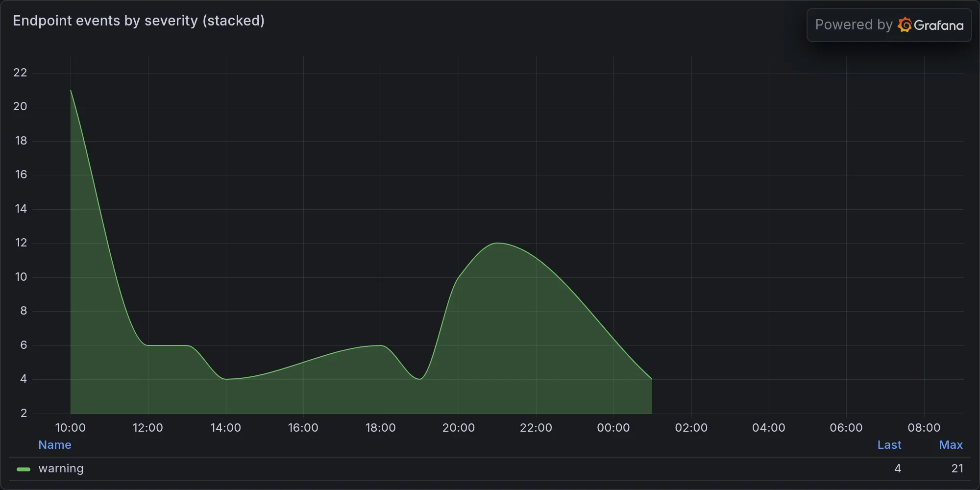Screen dimensions: 980x490
Task: Sort legend by Last column header
Action: coord(889,445)
